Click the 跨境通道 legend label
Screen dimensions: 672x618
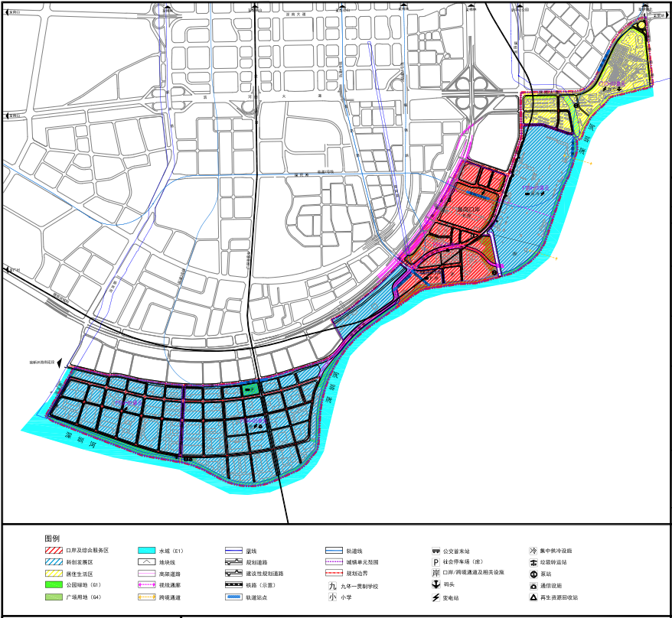coord(170,597)
